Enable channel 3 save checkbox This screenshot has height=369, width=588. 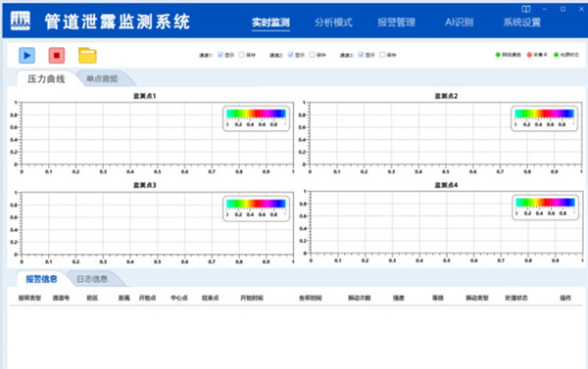click(x=382, y=55)
